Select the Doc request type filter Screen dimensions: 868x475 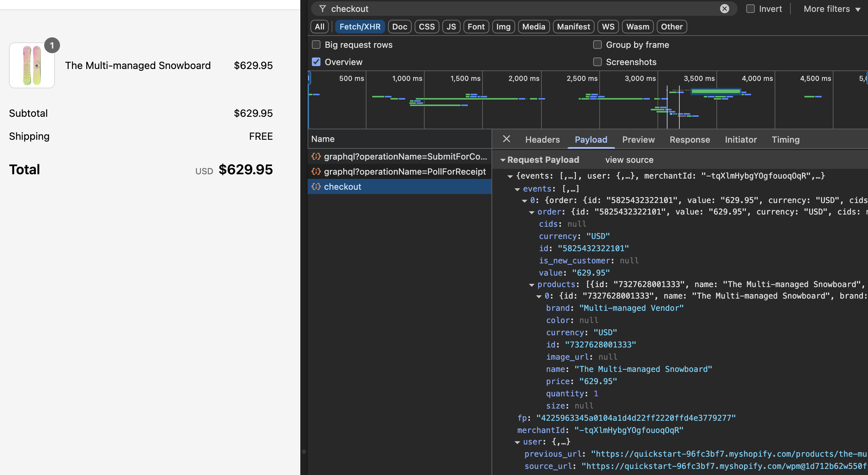click(x=400, y=27)
